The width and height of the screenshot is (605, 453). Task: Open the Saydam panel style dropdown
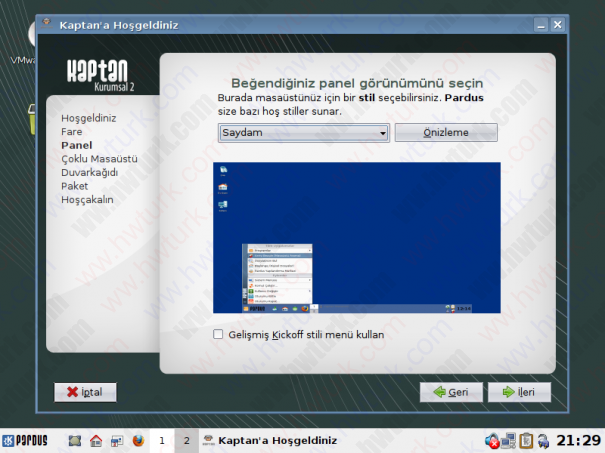coord(304,133)
